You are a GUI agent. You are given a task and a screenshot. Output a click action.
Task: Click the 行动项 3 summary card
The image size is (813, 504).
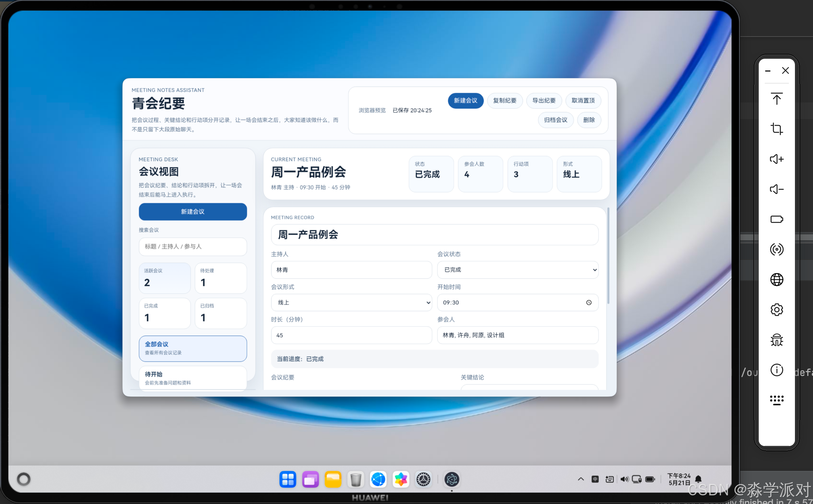coord(530,174)
